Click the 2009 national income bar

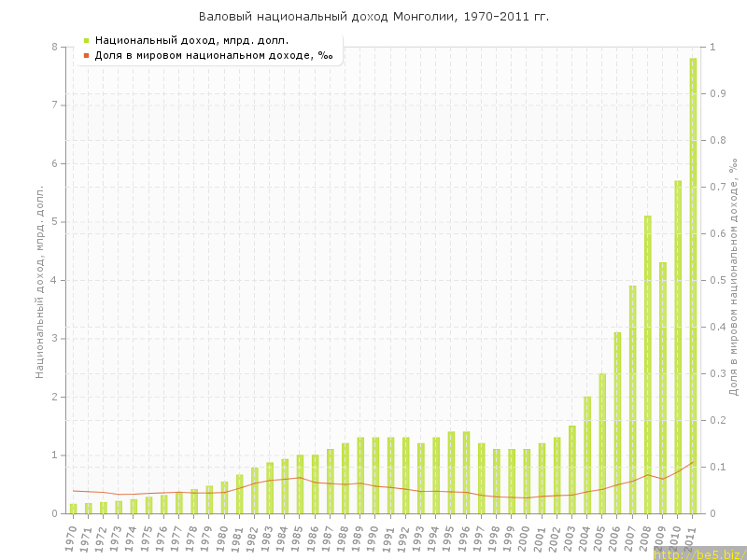663,387
